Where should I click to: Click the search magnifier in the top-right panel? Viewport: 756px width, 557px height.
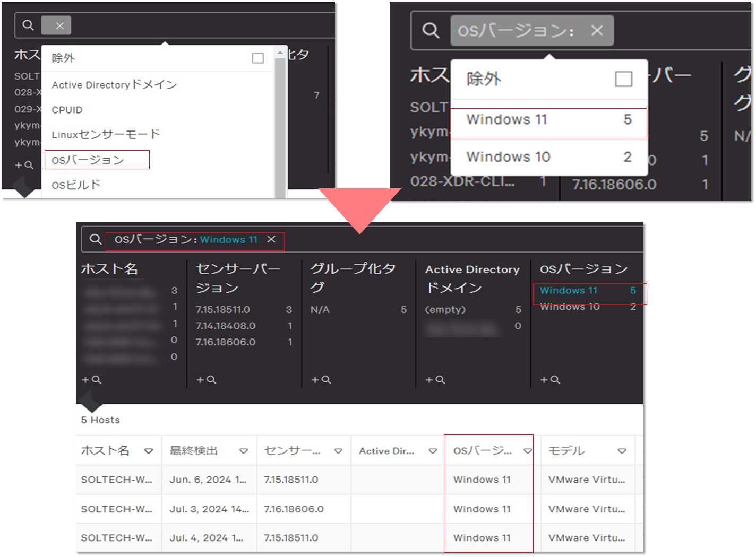431,30
